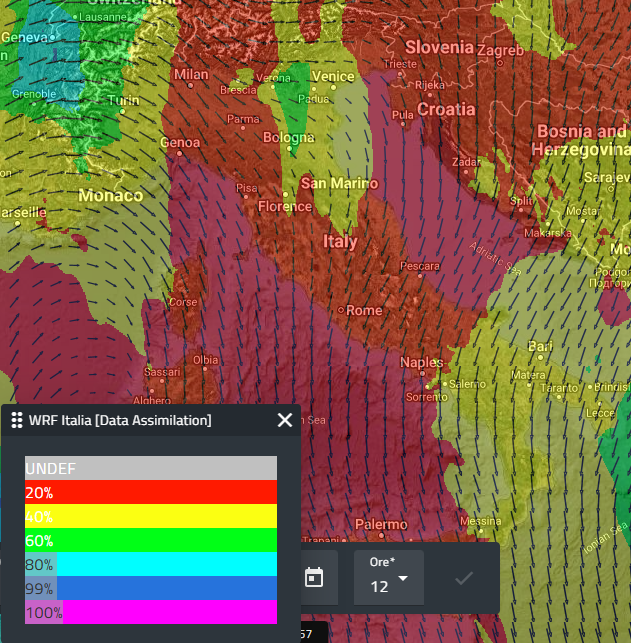Click the Florence city label
The height and width of the screenshot is (643, 631).
pyautogui.click(x=285, y=207)
